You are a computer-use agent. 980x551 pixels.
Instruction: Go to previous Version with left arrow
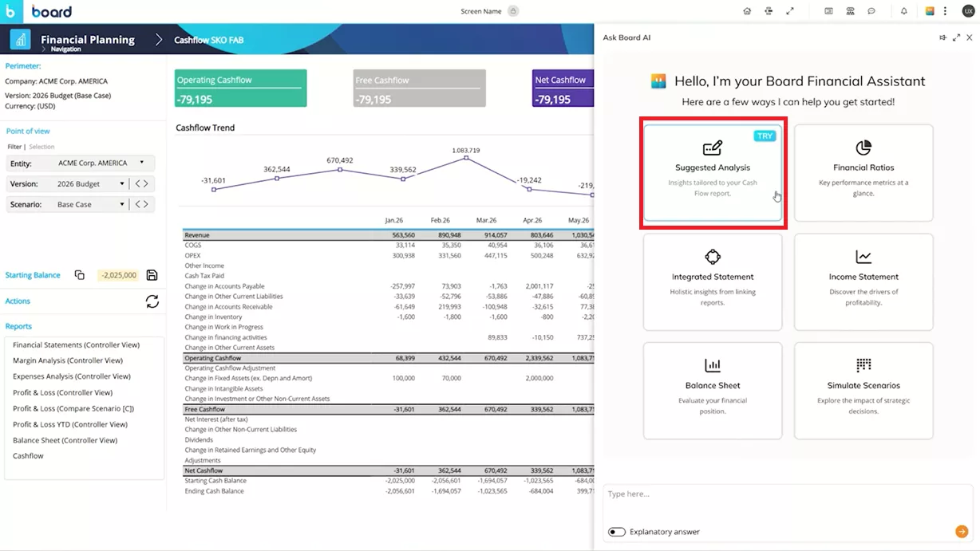(137, 183)
